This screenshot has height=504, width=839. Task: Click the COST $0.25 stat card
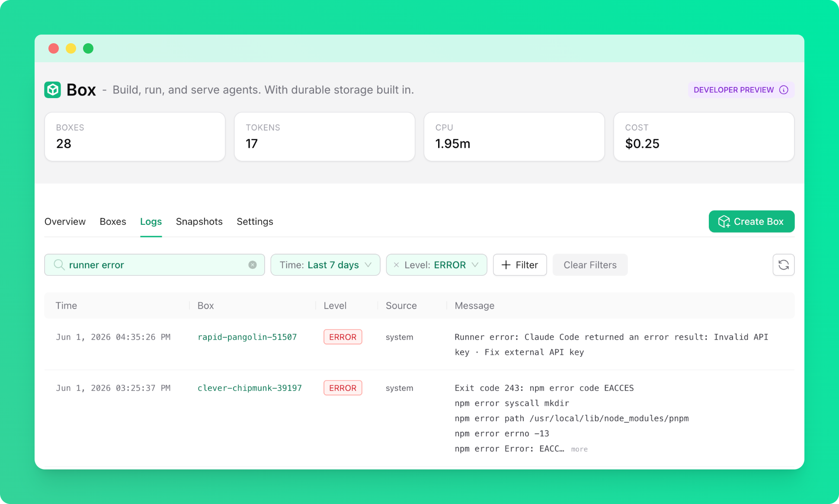(704, 137)
